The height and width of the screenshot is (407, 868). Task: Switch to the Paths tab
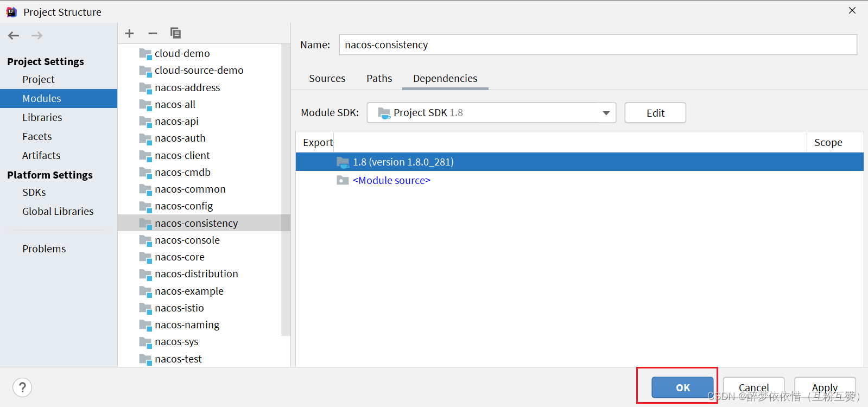(x=379, y=79)
